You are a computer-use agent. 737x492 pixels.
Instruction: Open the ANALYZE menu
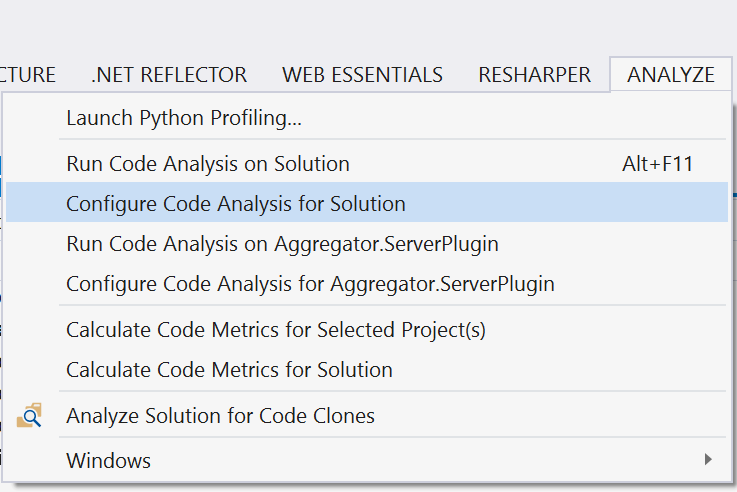click(x=670, y=75)
